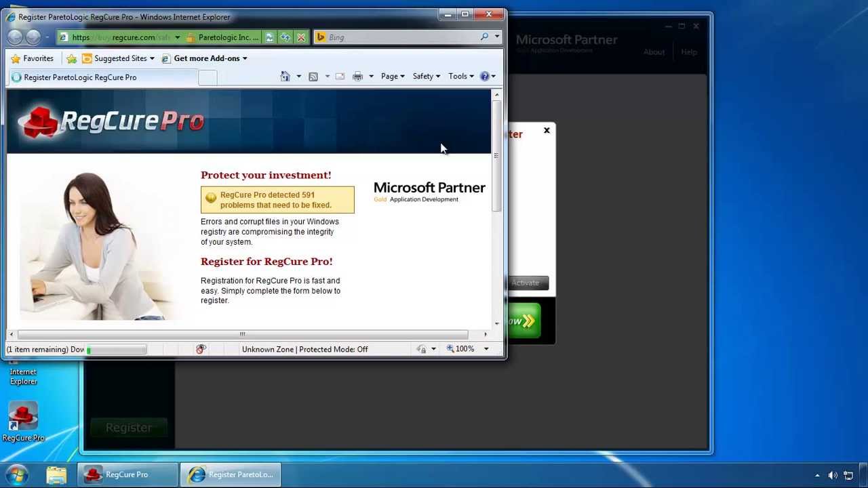Open the Page menu
Screen dimensions: 868x488
pyautogui.click(x=393, y=77)
